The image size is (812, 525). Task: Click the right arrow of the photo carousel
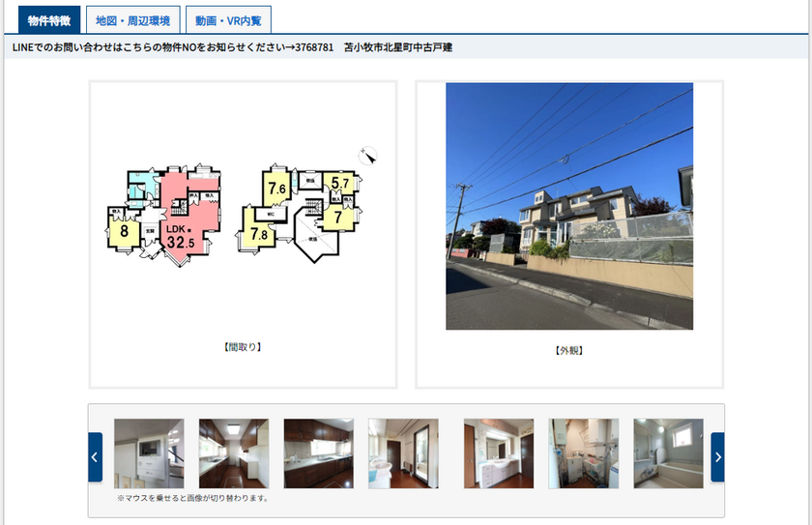[717, 456]
